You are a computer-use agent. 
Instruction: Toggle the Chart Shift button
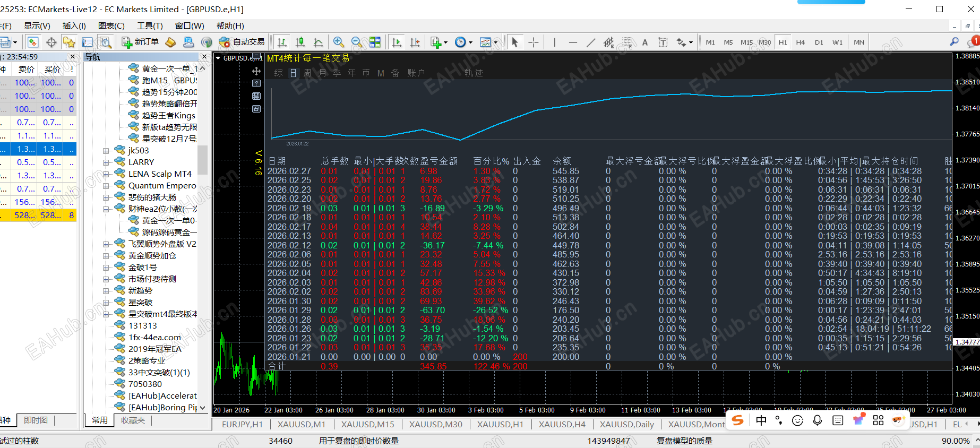(415, 42)
